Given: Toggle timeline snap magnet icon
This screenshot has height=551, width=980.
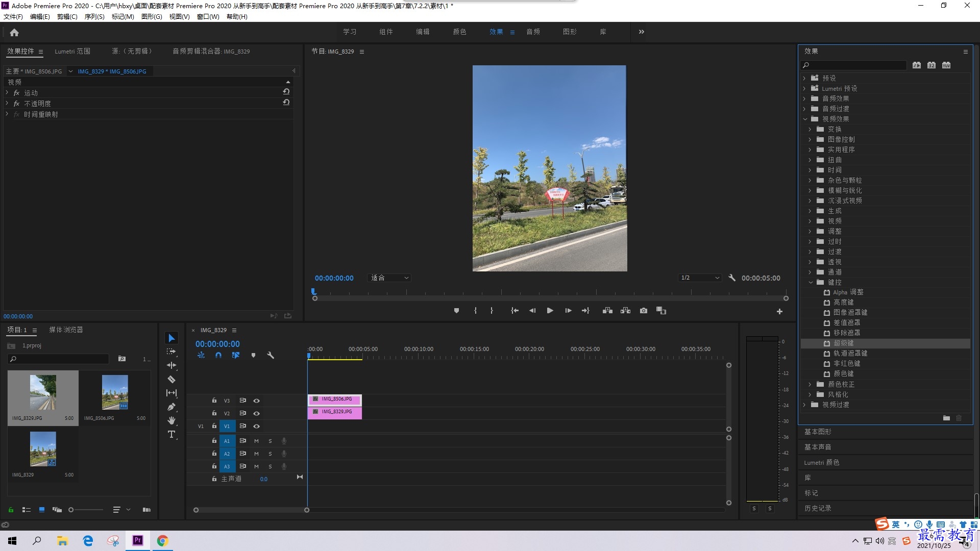Looking at the screenshot, I should tap(218, 355).
